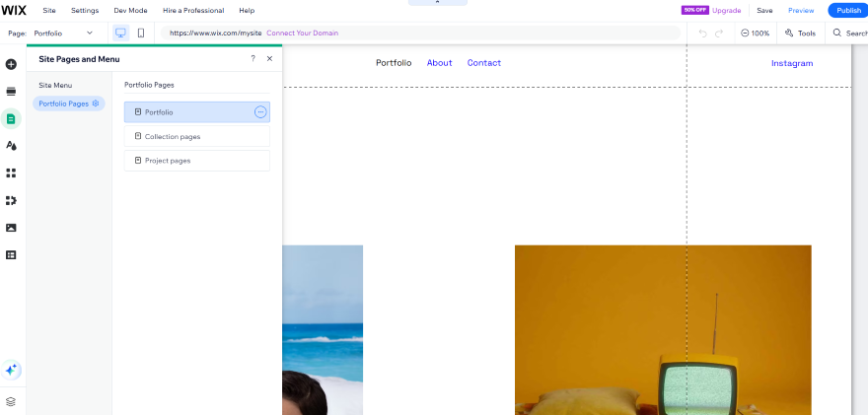Screen dimensions: 868x415
Task: Open the Site menu
Action: coord(49,11)
